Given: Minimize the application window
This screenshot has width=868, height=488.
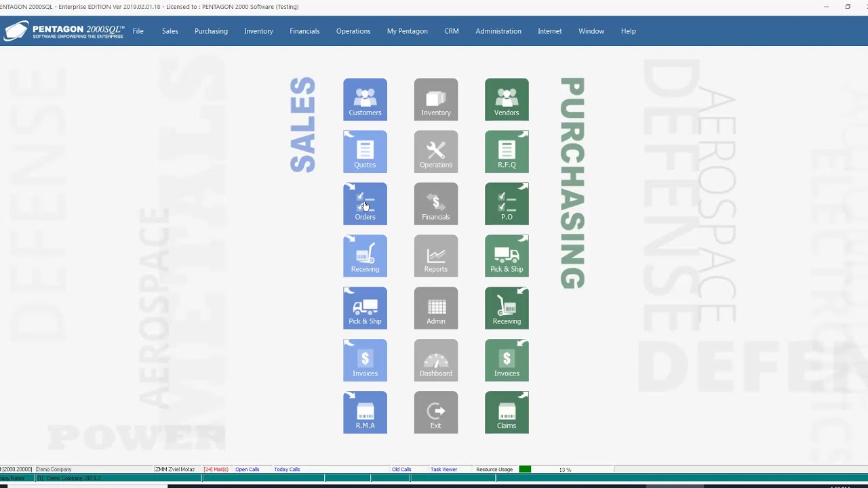Looking at the screenshot, I should click(x=826, y=7).
